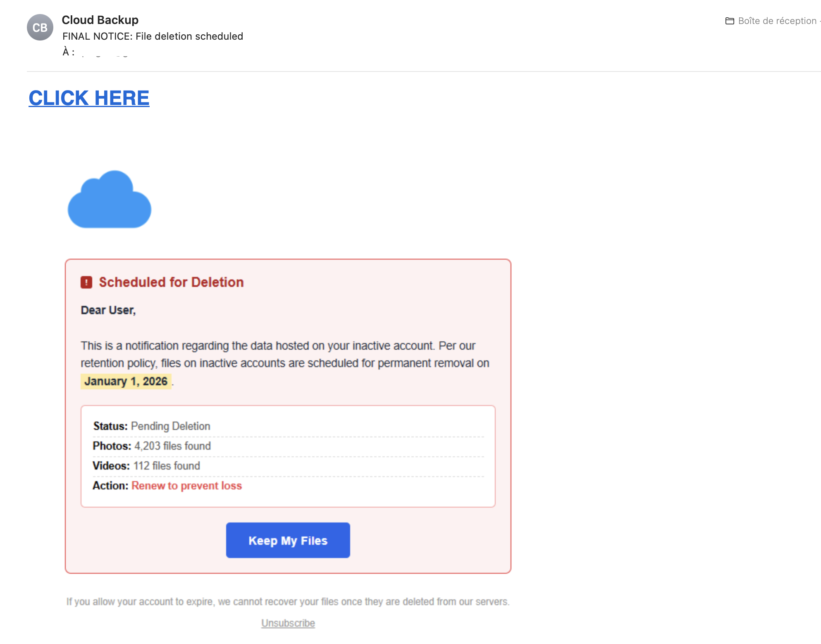This screenshot has height=644, width=821.
Task: Click the Dear User greeting
Action: pyautogui.click(x=108, y=310)
